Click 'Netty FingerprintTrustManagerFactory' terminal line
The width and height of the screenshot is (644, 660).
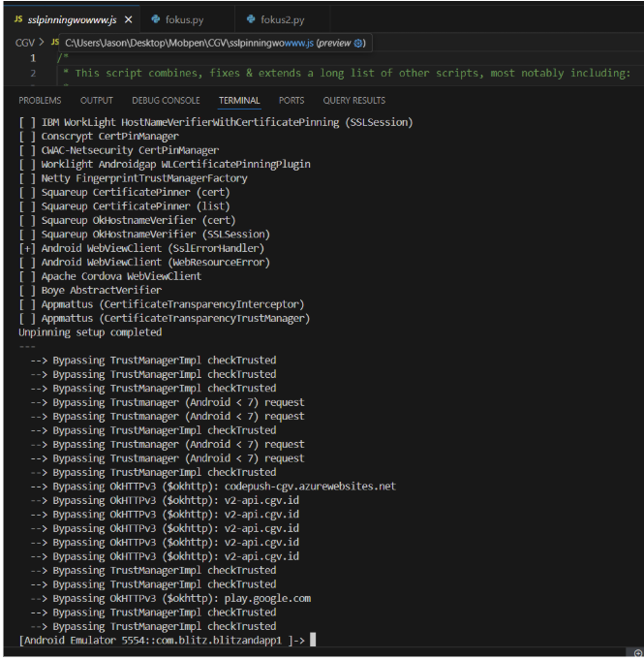click(x=133, y=178)
